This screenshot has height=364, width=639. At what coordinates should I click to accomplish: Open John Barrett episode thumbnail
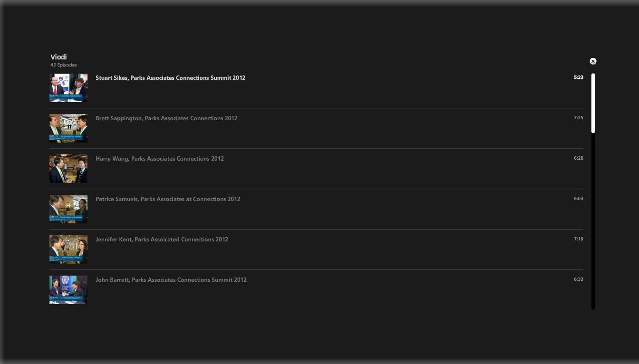[x=68, y=290]
